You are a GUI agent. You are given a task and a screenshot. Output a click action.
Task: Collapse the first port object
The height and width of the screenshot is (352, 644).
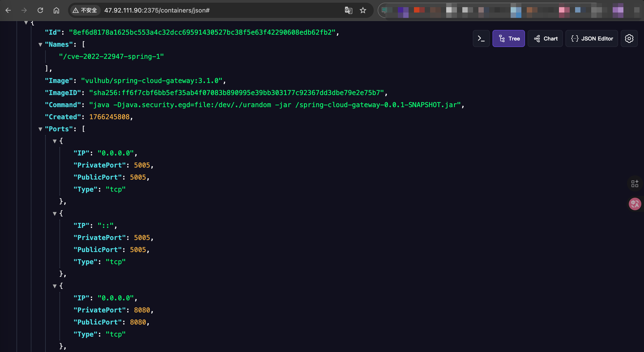point(55,141)
